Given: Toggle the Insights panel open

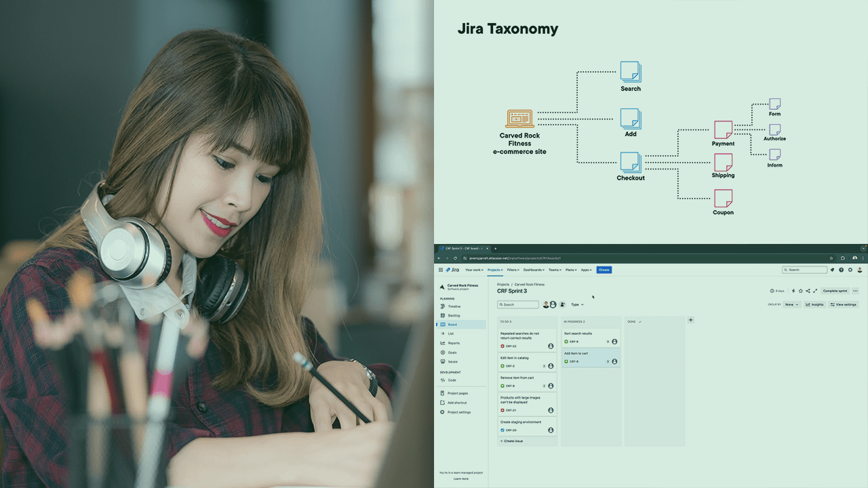Looking at the screenshot, I should coord(814,304).
